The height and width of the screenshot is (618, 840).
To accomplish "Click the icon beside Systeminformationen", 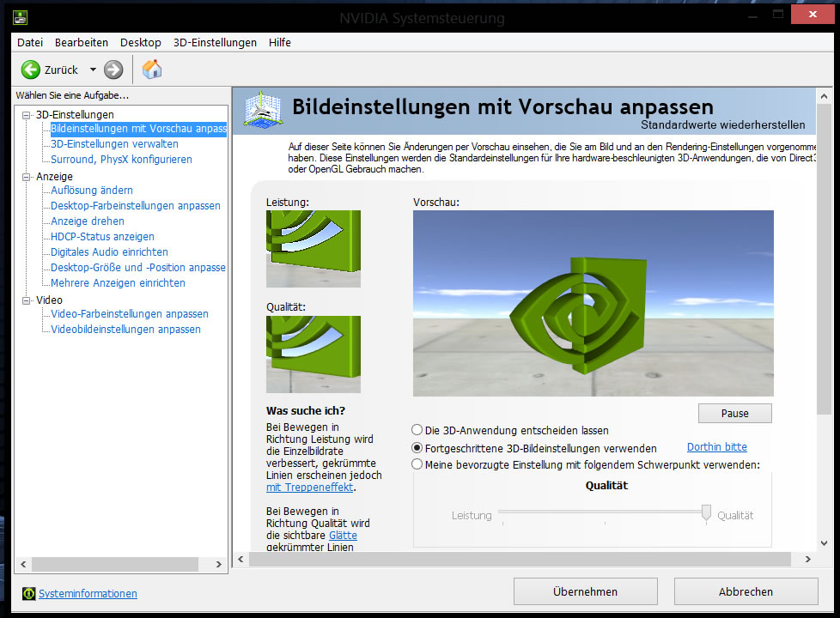I will point(29,593).
